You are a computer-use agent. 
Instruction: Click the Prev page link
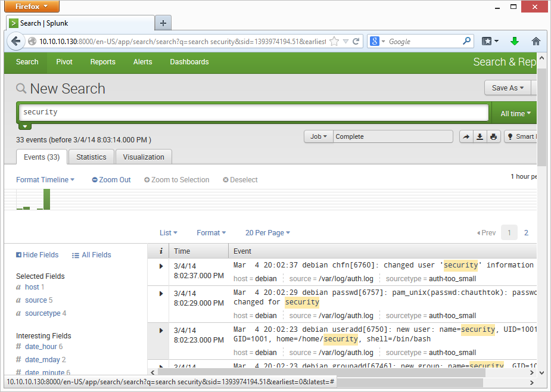pos(486,233)
